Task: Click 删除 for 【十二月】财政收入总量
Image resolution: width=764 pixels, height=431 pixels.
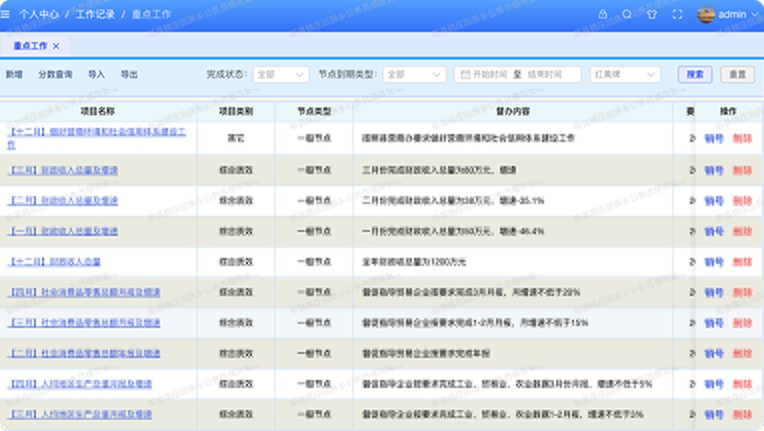Action: [743, 262]
